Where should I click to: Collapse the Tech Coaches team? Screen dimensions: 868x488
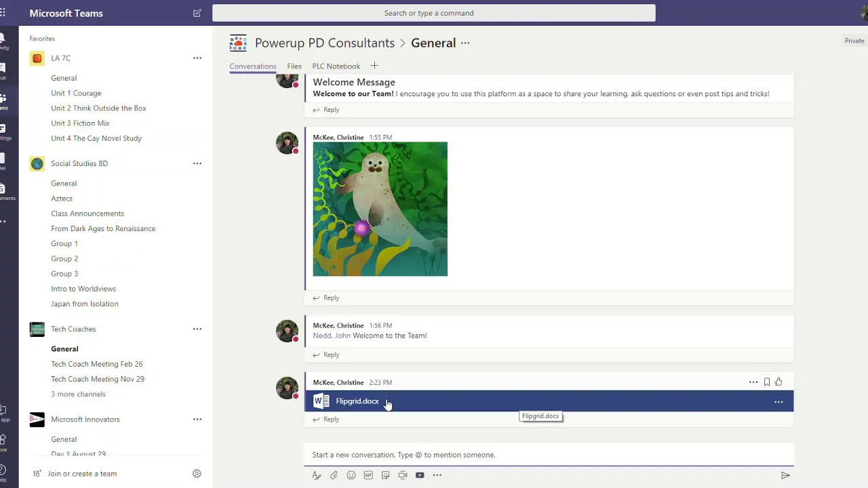[x=73, y=329]
